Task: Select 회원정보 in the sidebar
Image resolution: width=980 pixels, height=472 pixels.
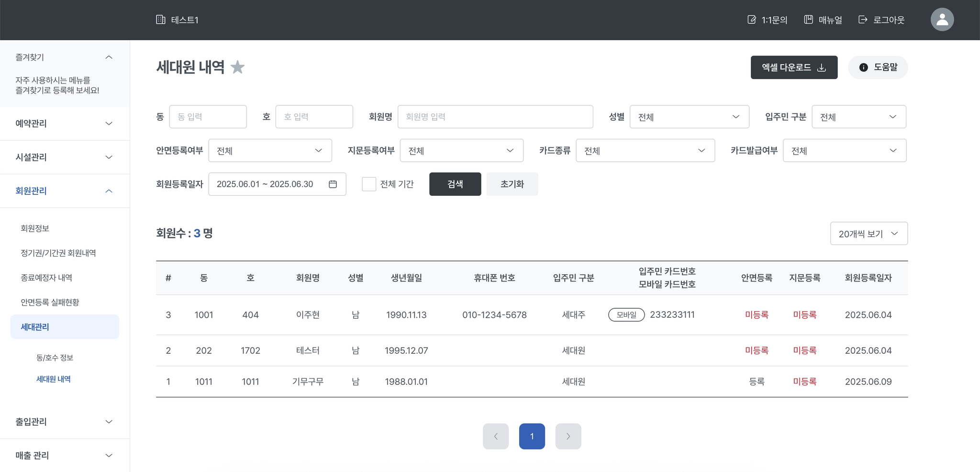Action: click(x=35, y=228)
